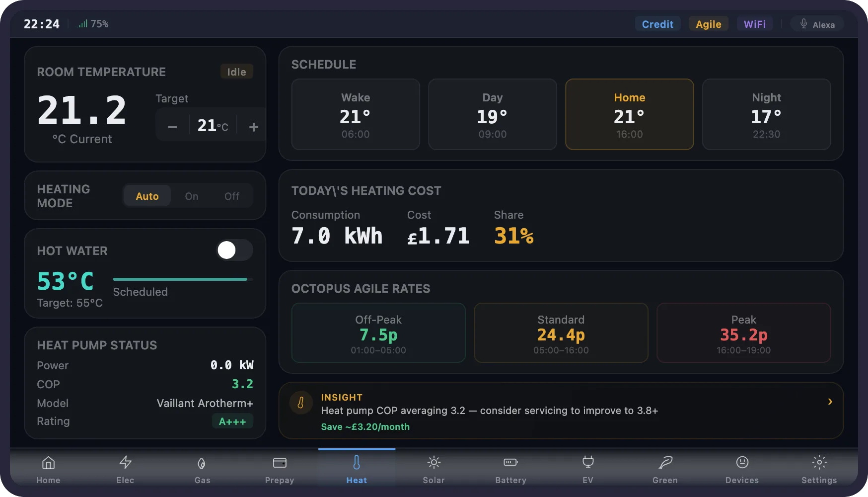Select the EV charger icon

(x=588, y=463)
